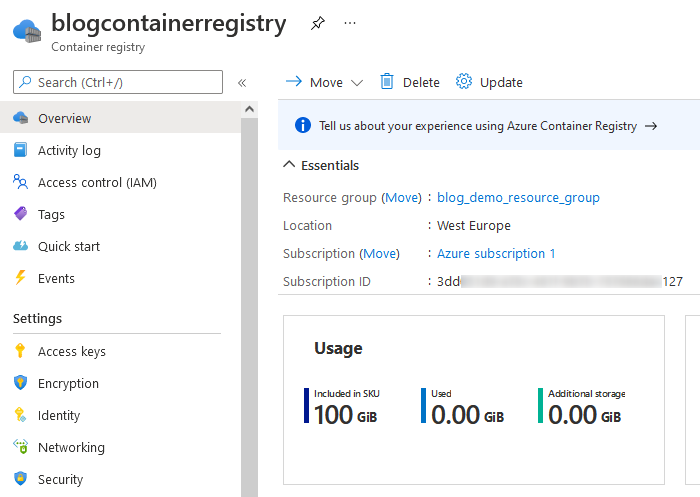Click the Networking icon
The height and width of the screenshot is (497, 700).
point(21,447)
